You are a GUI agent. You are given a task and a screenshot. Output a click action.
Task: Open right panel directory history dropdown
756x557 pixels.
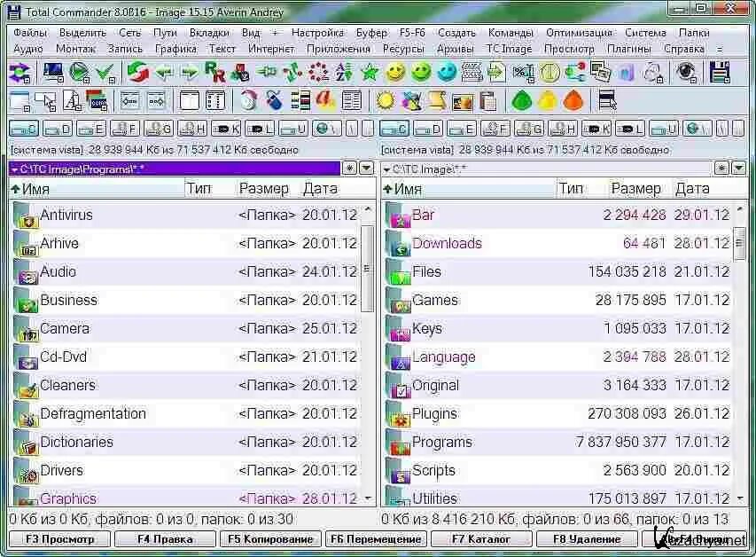coord(738,168)
